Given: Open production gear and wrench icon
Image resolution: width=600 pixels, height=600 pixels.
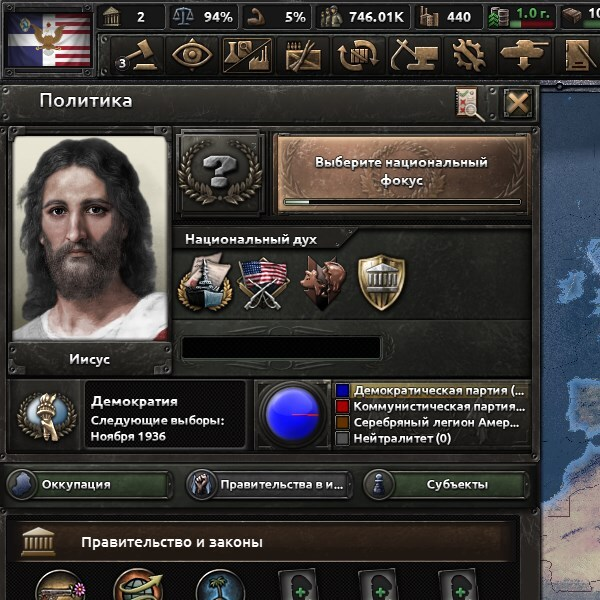Looking at the screenshot, I should [x=469, y=55].
